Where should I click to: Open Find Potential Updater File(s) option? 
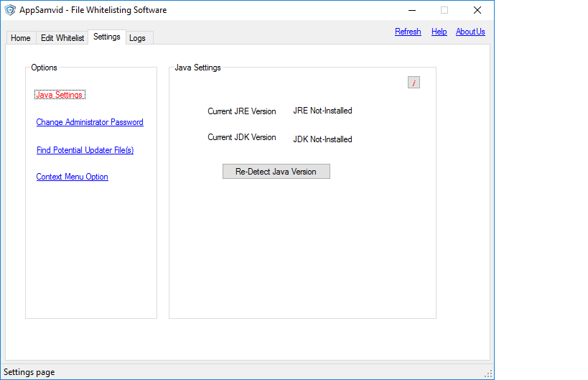click(x=85, y=150)
